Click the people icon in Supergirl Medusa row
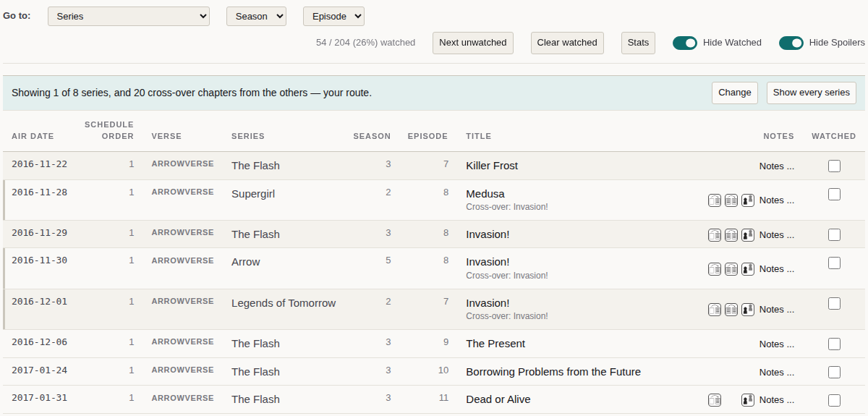Screen dimensions: 868x416 [x=748, y=200]
